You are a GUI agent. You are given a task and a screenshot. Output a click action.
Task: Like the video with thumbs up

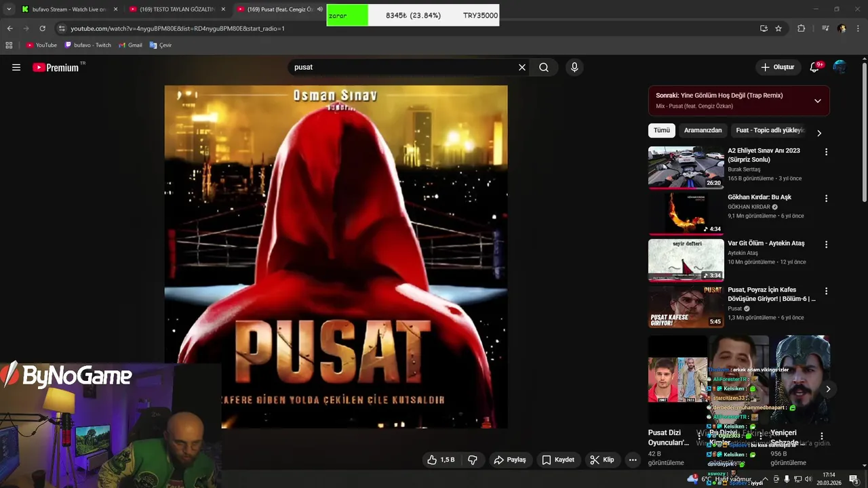pos(441,460)
